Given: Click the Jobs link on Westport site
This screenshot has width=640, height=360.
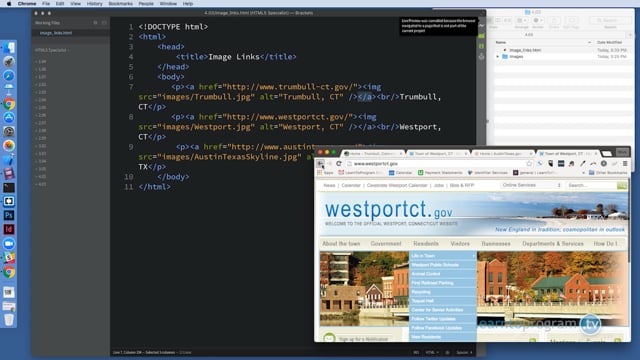Looking at the screenshot, I should 438,185.
